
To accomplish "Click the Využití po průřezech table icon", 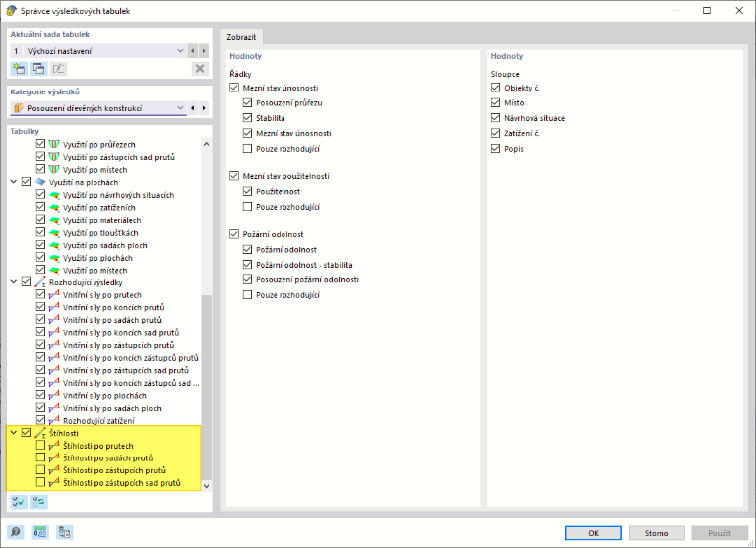I will coord(54,144).
